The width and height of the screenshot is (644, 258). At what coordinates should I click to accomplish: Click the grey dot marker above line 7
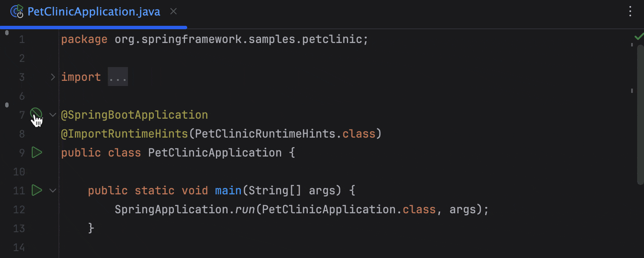[7, 104]
